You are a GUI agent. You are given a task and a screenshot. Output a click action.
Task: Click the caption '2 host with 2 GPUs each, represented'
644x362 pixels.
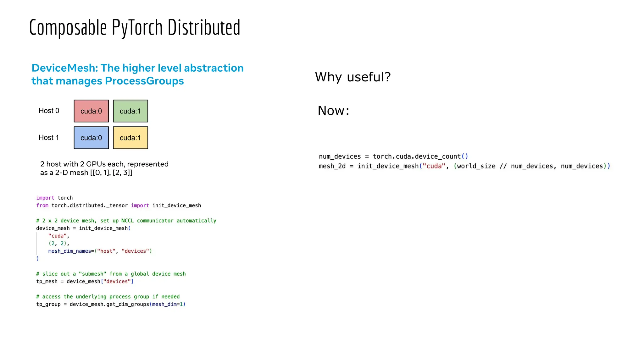tap(104, 164)
